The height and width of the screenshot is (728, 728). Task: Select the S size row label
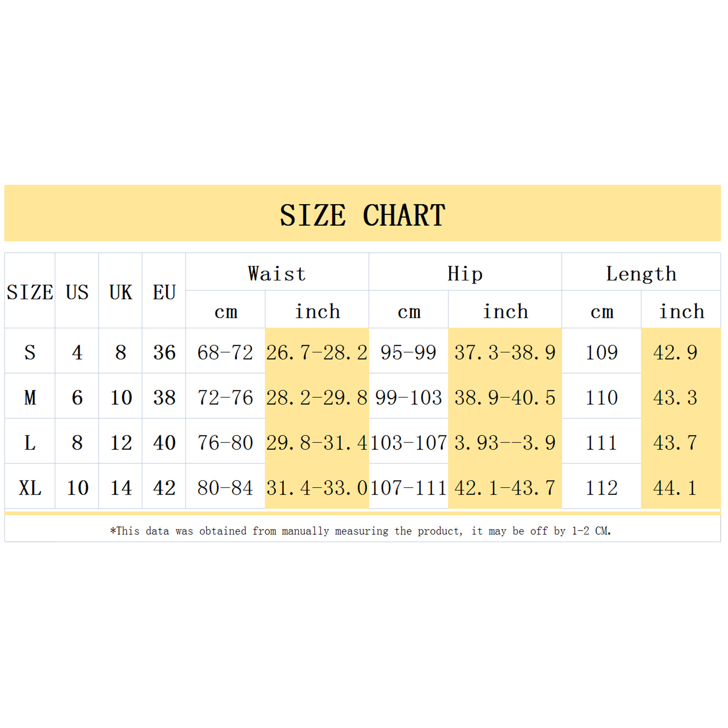30,352
